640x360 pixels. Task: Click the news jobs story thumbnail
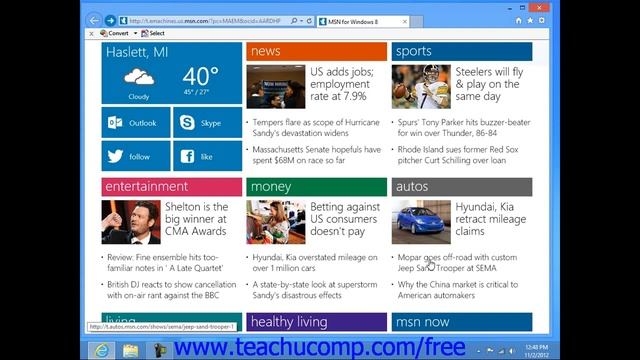[276, 87]
